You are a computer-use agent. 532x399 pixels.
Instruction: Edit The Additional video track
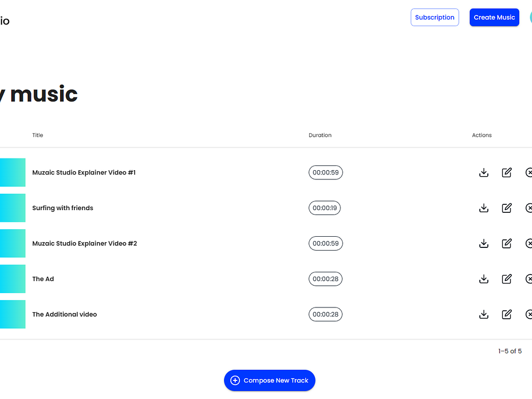tap(506, 314)
